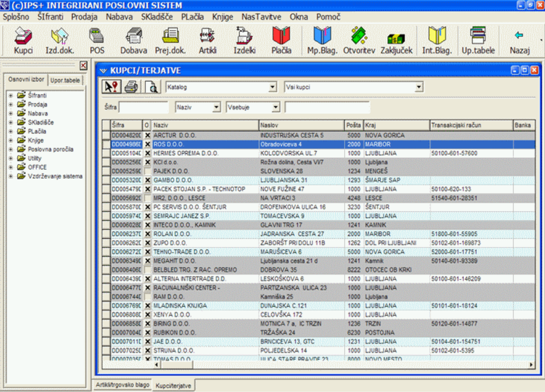
Task: Open the Plačila red book icon
Action: click(281, 36)
